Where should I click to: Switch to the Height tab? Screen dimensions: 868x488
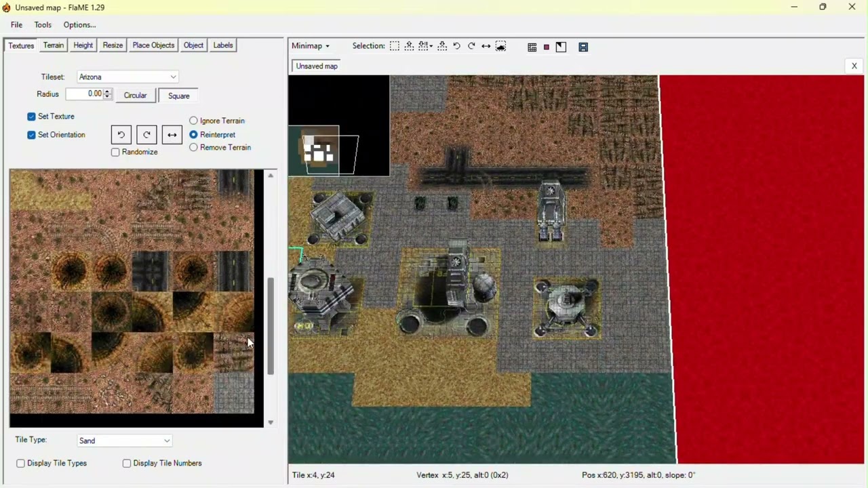[x=83, y=45]
